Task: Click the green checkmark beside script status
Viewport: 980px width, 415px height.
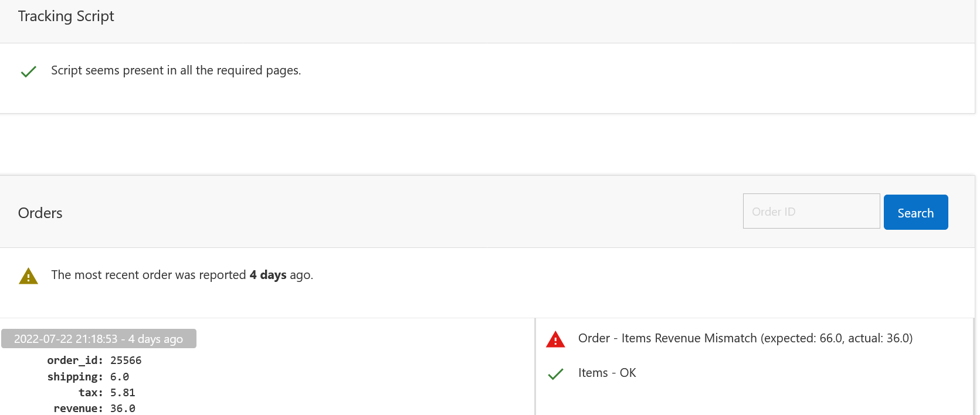Action: point(29,72)
